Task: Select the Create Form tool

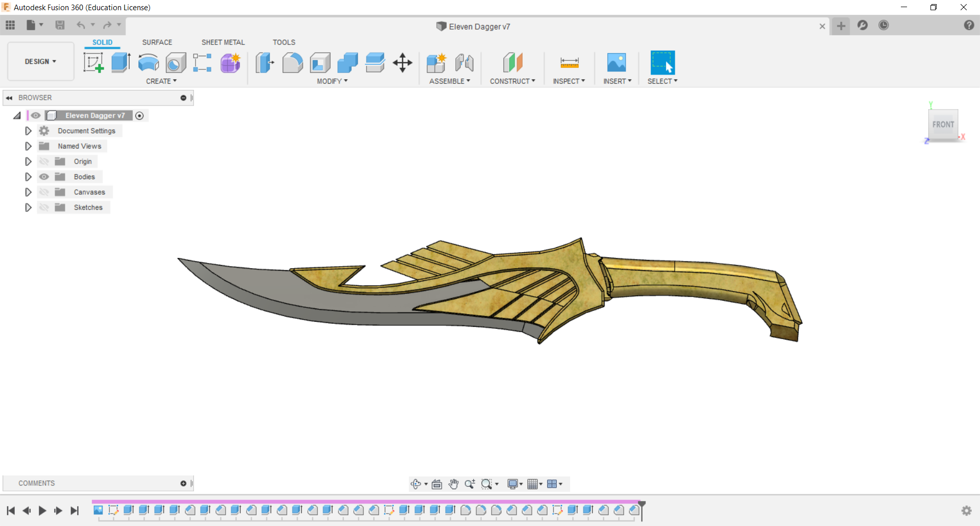Action: coord(231,63)
